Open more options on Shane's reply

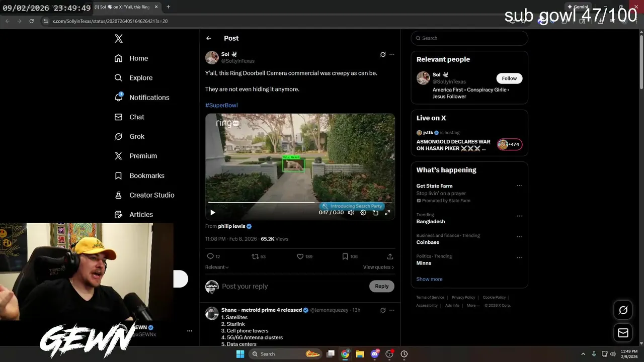click(x=392, y=310)
